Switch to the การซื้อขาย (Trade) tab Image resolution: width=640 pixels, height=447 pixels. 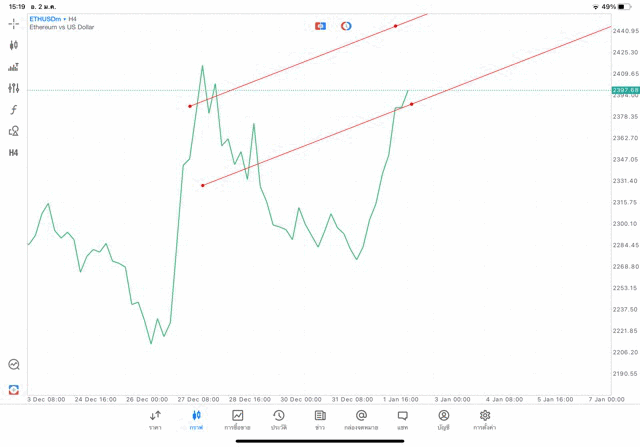[x=237, y=420]
